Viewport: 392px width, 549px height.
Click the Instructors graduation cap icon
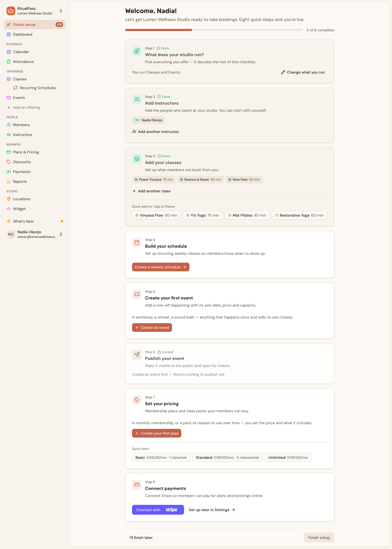coord(9,135)
